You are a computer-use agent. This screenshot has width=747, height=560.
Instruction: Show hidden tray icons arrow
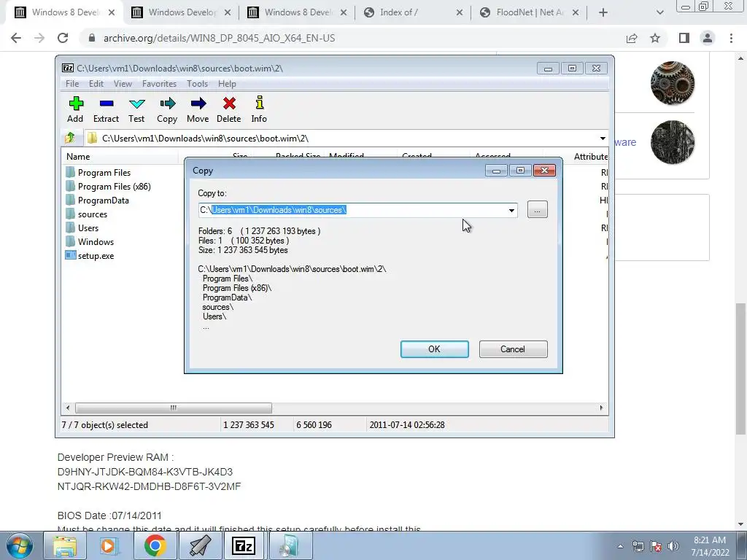(620, 546)
